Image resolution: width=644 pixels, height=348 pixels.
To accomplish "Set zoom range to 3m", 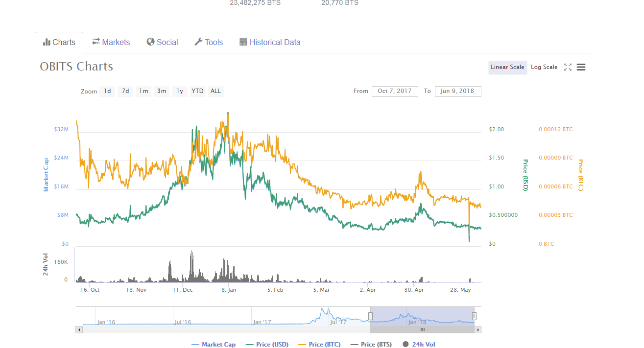I will 162,91.
